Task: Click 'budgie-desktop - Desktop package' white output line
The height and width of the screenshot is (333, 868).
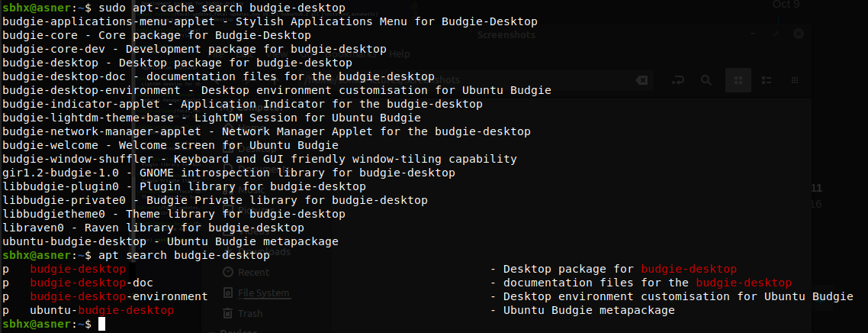Action: [177, 63]
